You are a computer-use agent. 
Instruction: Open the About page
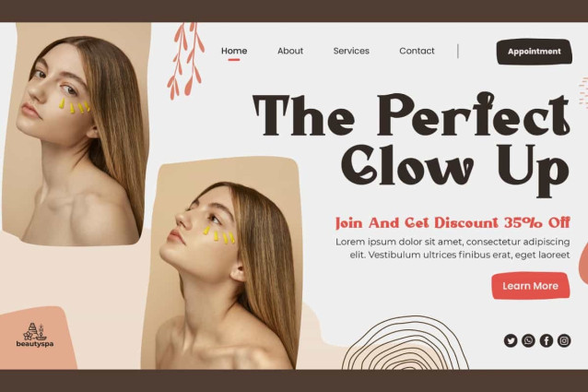coord(290,51)
